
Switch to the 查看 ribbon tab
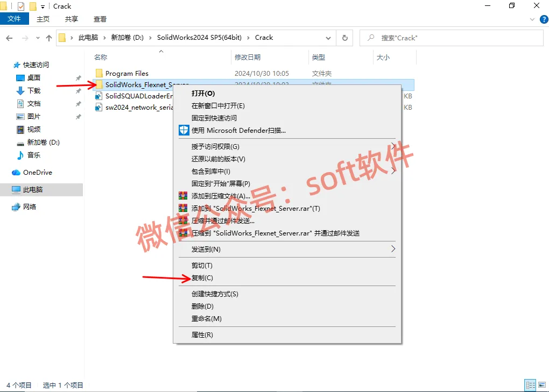100,19
